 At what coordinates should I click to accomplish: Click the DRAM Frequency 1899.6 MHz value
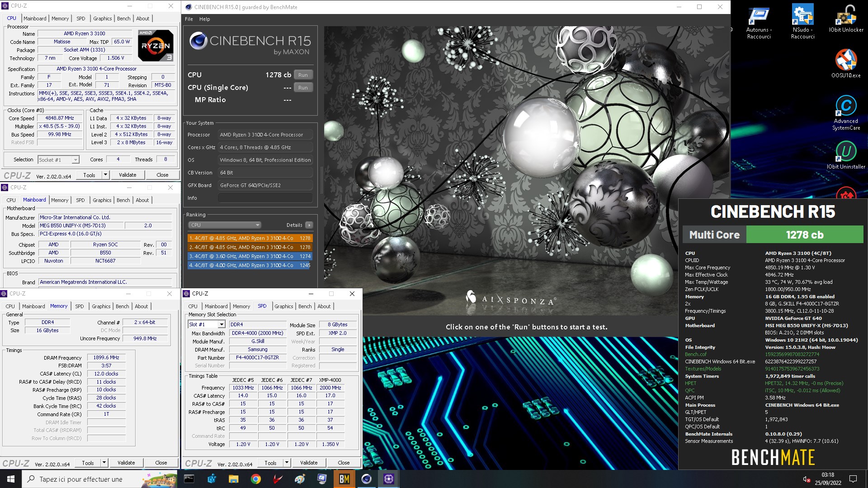tap(106, 357)
